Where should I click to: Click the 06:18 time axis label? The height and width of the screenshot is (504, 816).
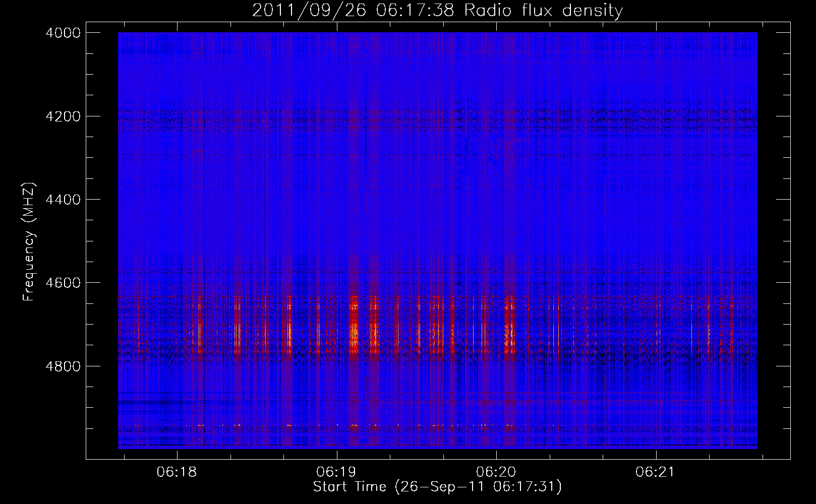[177, 472]
